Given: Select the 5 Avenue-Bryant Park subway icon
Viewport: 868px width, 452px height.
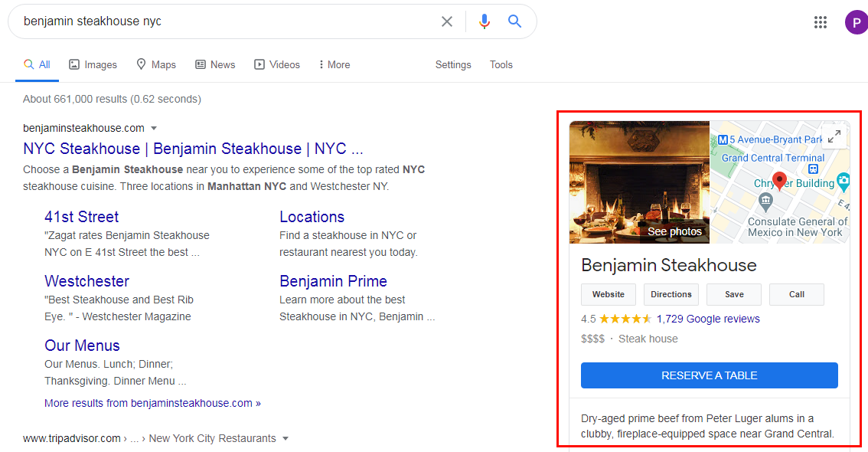Looking at the screenshot, I should click(723, 140).
